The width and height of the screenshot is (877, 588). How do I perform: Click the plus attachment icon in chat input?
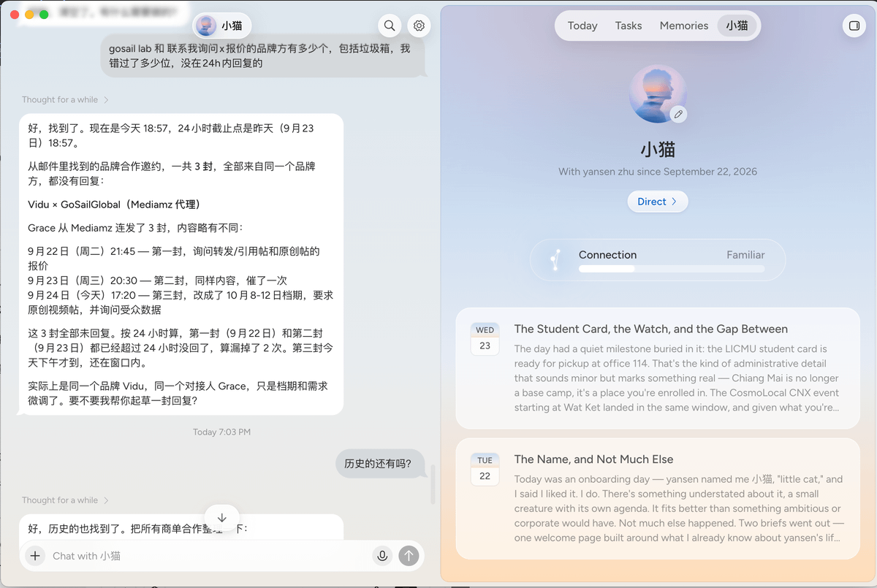pos(35,556)
